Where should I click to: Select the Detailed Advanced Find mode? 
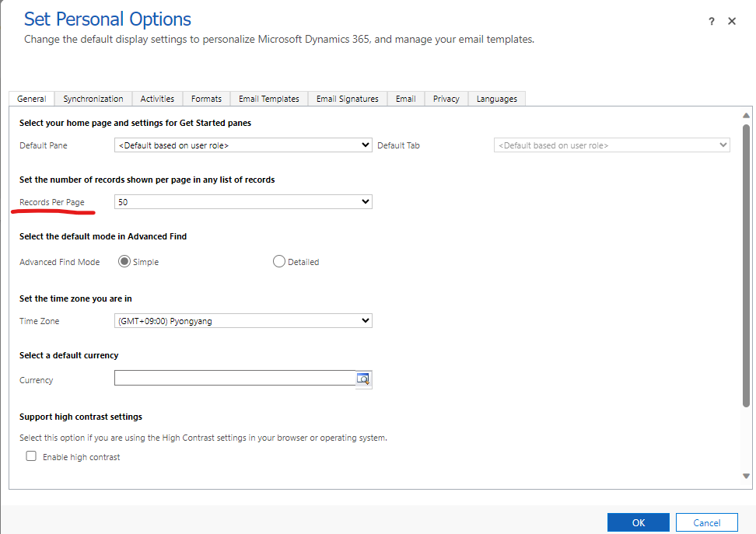[x=278, y=261]
